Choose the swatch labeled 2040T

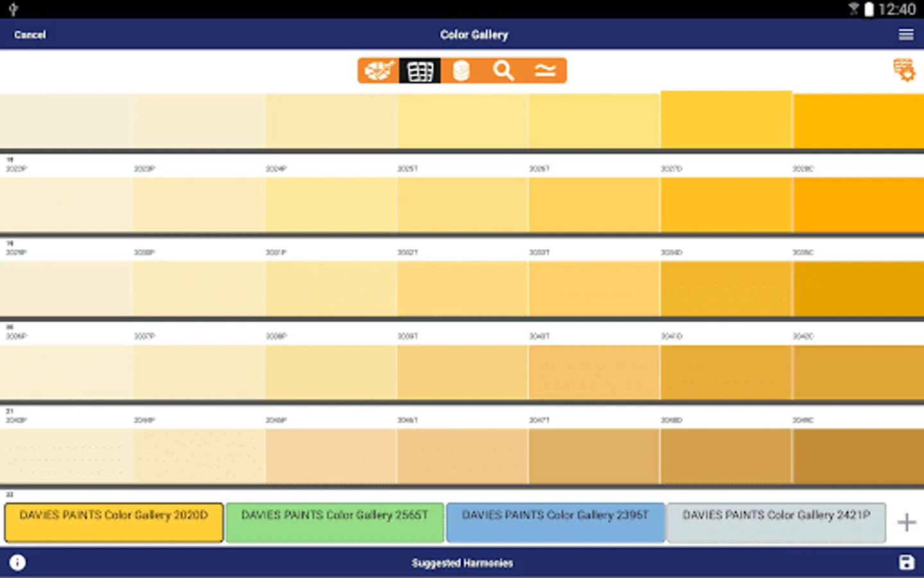tap(594, 372)
